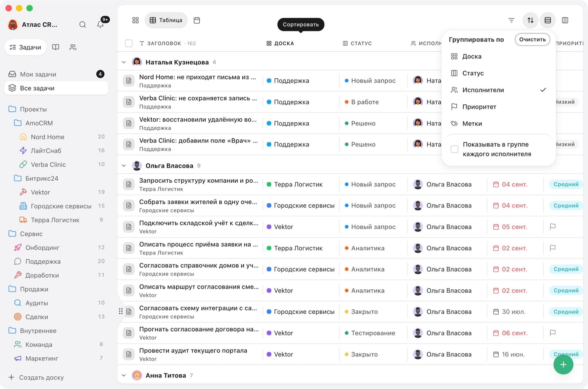Open the Атлас CR... workspace header
This screenshot has height=389, width=588.
click(x=32, y=25)
